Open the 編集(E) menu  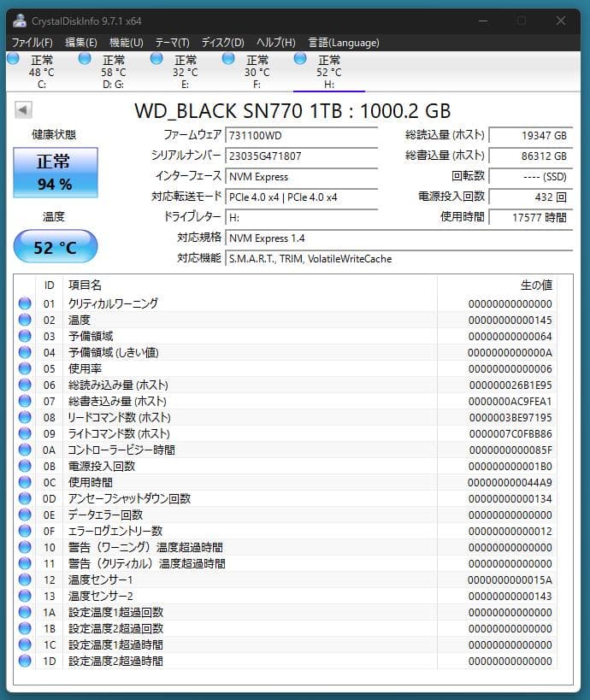pyautogui.click(x=81, y=43)
